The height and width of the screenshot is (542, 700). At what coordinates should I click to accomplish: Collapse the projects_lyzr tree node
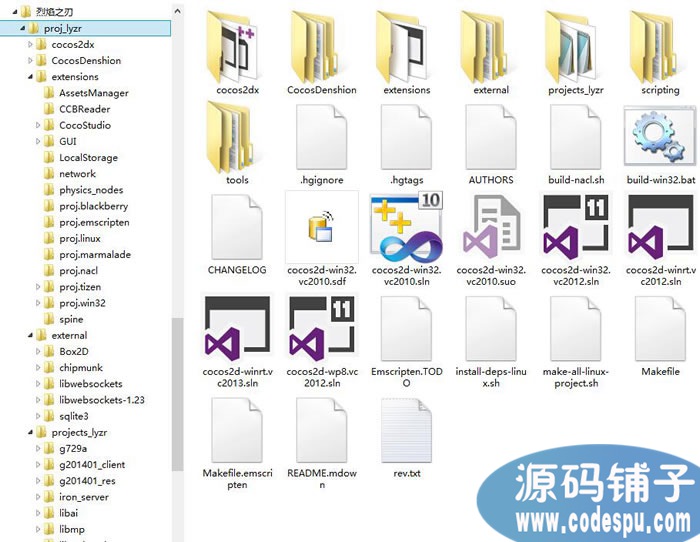(x=30, y=432)
